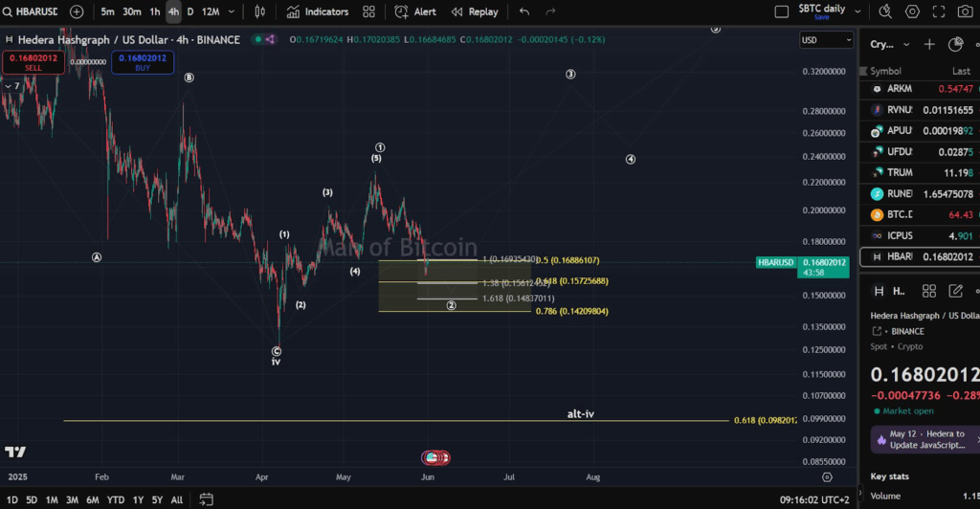Enter fullscreen mode

pyautogui.click(x=939, y=11)
